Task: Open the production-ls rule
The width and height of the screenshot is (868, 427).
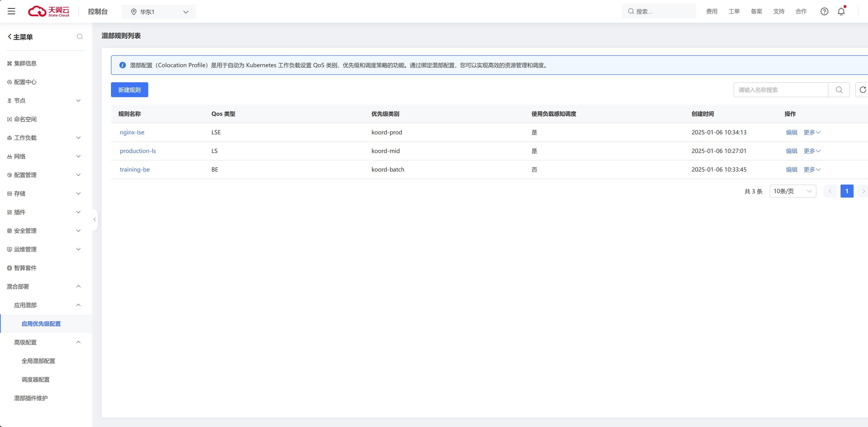Action: tap(138, 151)
